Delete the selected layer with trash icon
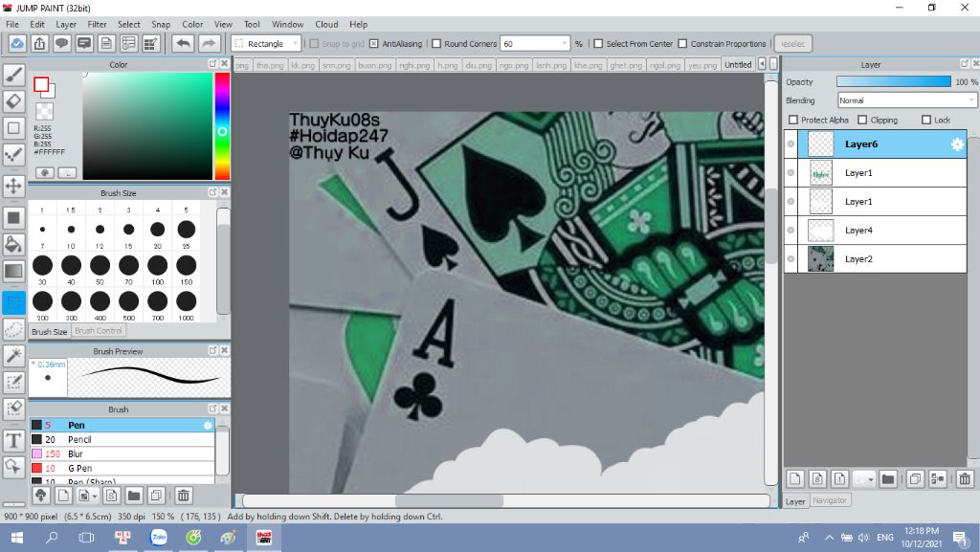Screen dimensions: 980x552 click(x=965, y=479)
